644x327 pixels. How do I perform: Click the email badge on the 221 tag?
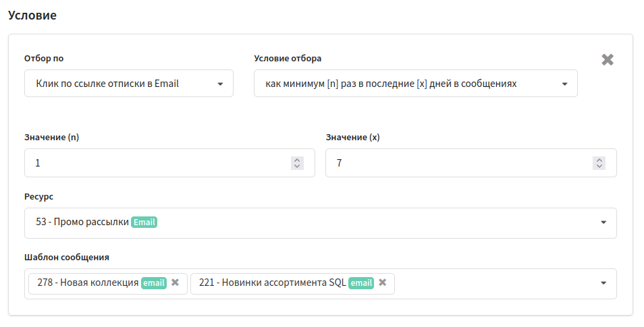361,283
